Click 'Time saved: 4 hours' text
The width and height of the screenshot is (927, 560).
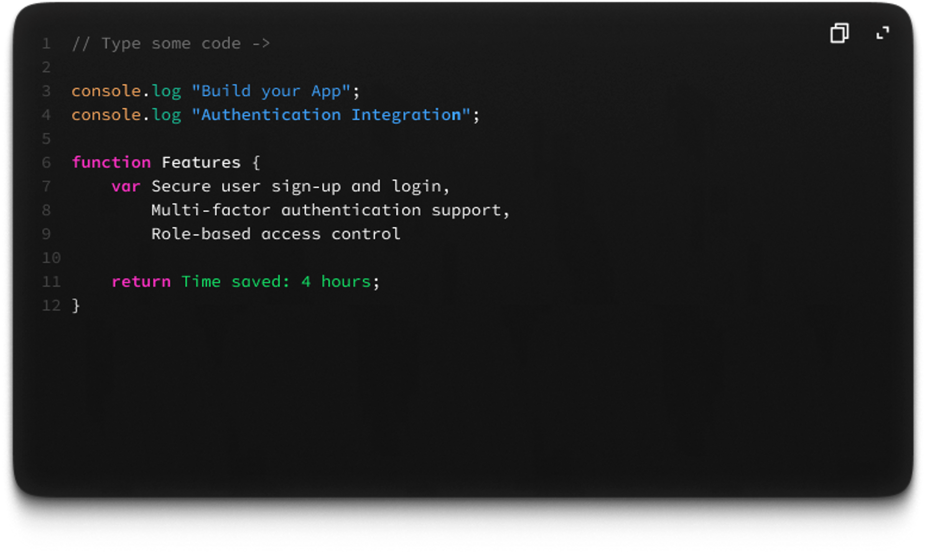click(276, 281)
